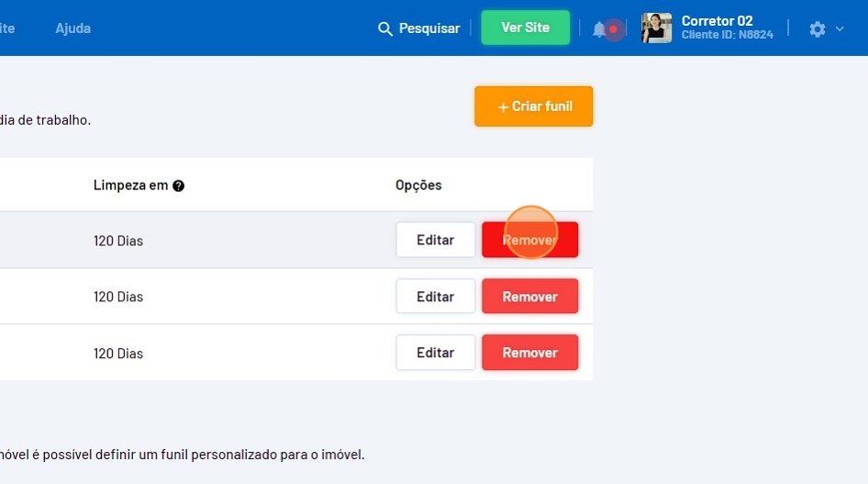Open the Ajuda menu

coord(73,28)
